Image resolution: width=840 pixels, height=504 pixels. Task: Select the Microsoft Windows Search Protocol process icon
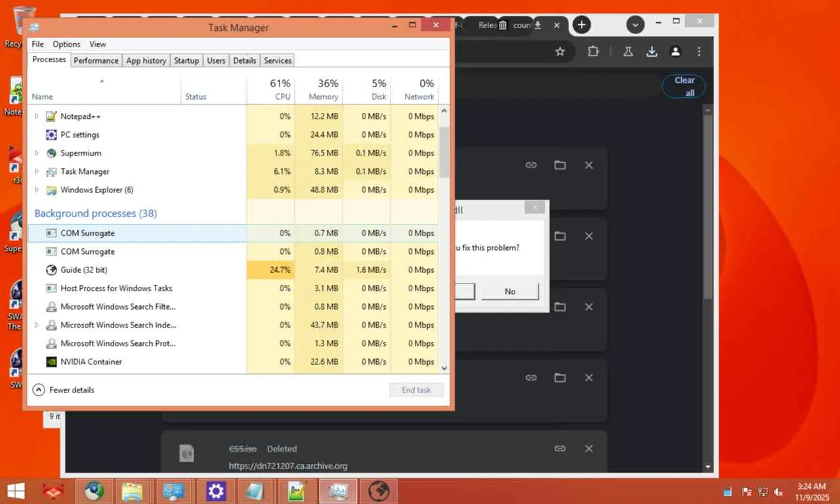click(51, 343)
